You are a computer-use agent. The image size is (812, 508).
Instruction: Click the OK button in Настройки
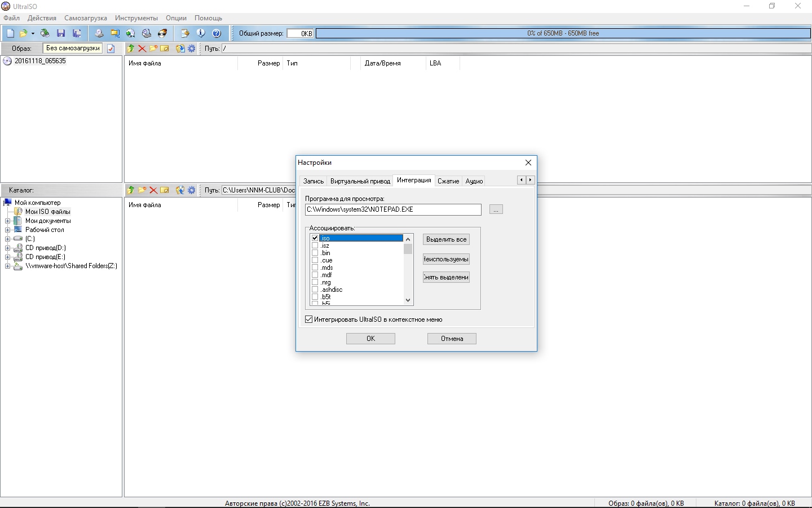370,339
